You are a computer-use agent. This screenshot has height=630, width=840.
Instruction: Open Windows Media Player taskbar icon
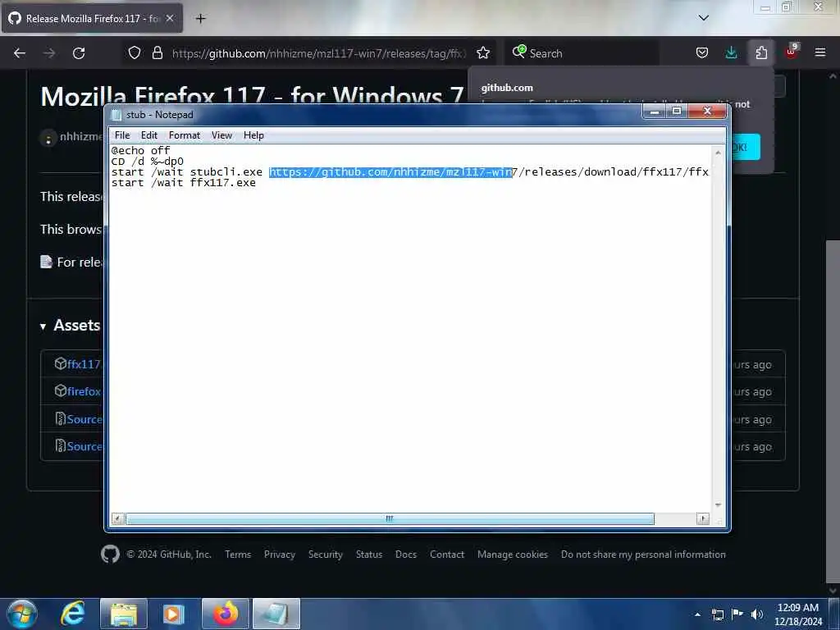pos(173,614)
